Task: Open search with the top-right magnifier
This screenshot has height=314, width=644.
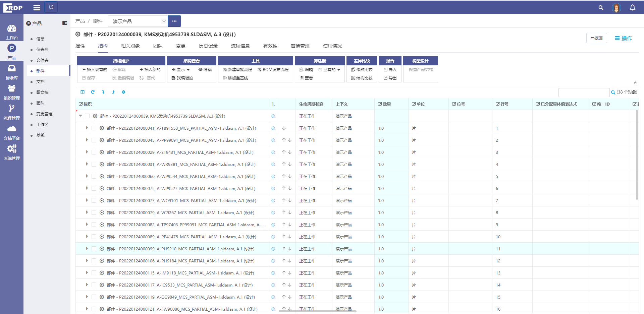Action: [601, 7]
